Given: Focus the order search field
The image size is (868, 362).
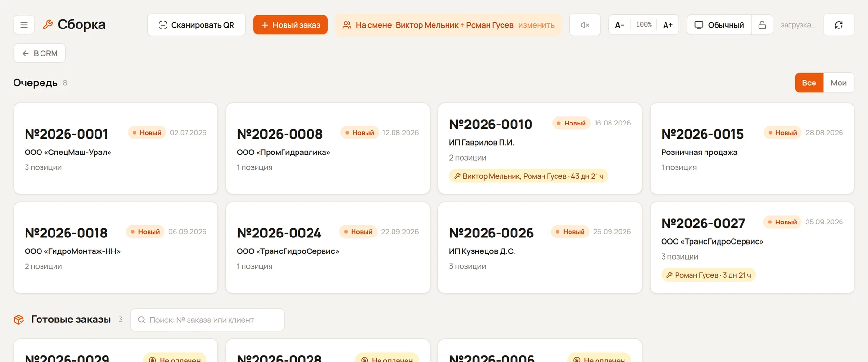Looking at the screenshot, I should point(207,320).
